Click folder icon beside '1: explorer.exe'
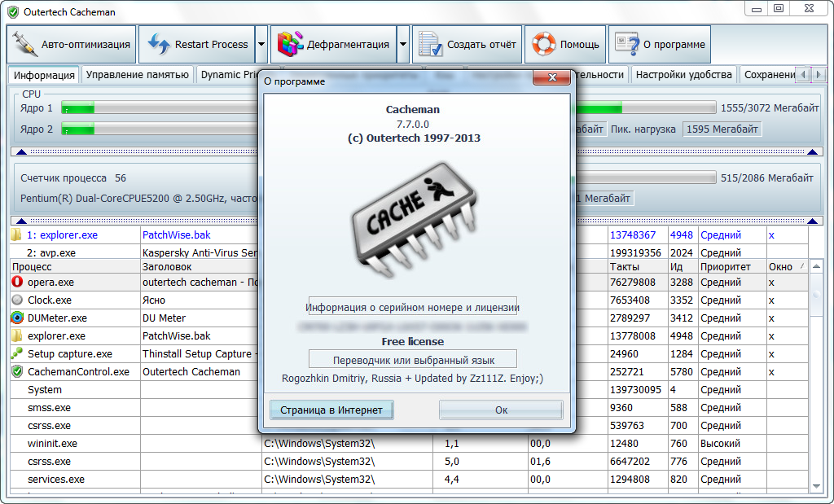The image size is (834, 504). pos(16,234)
